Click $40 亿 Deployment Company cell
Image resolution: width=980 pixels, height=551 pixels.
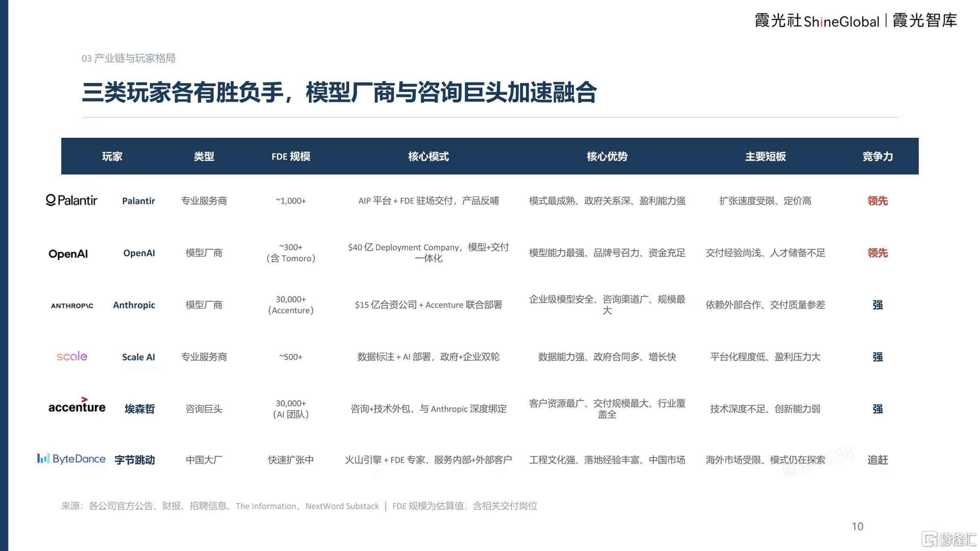[x=428, y=253]
